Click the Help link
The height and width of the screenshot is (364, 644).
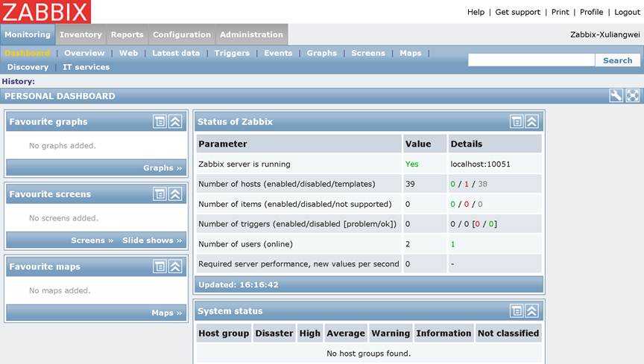[476, 12]
